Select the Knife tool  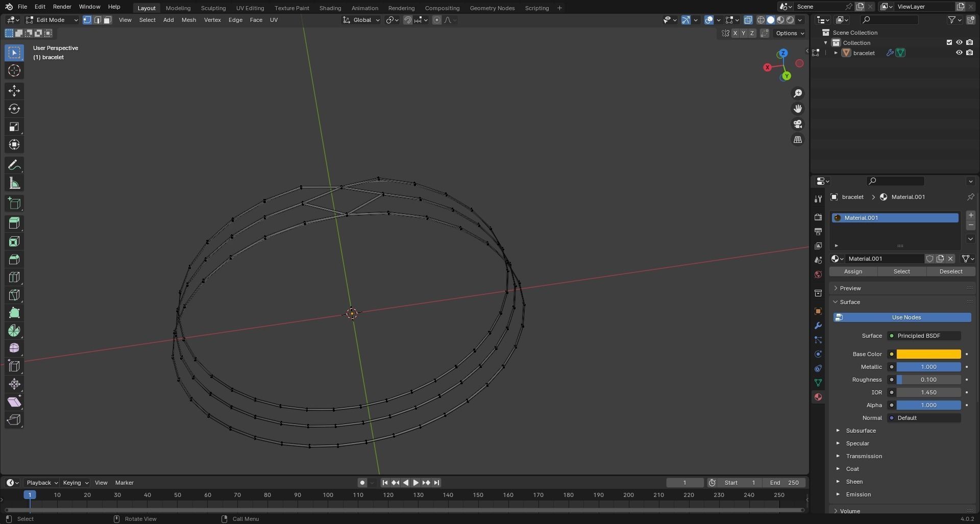pos(14,295)
